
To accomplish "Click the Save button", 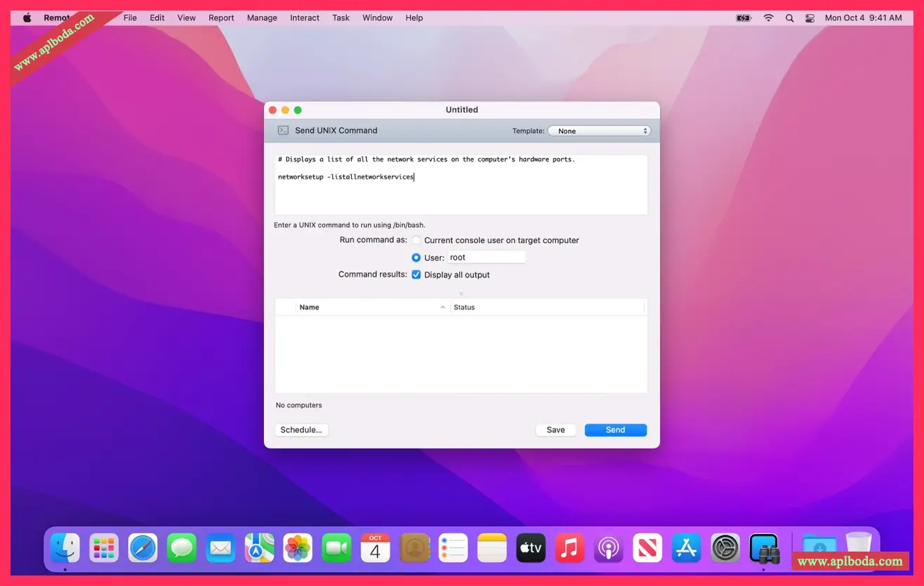I will [555, 430].
